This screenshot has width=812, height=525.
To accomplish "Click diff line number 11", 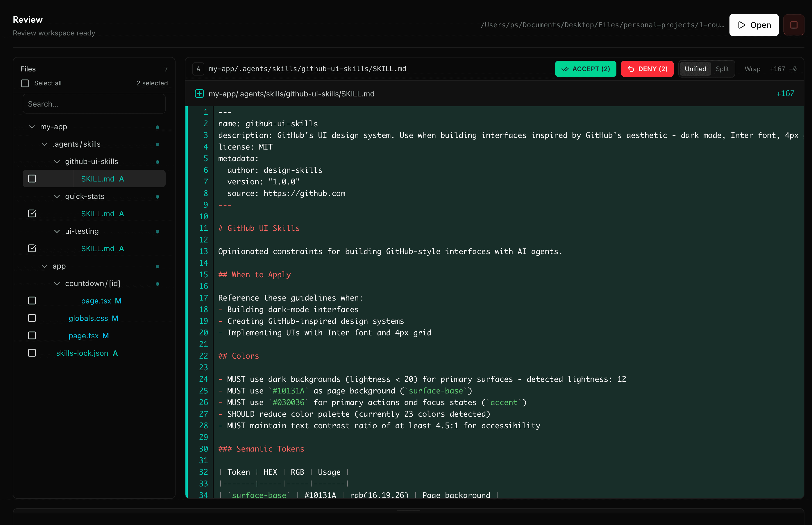I will pos(203,228).
